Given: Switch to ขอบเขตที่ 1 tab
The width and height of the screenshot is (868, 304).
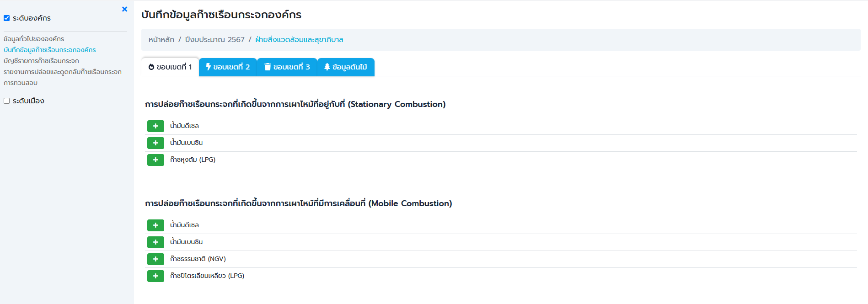Looking at the screenshot, I should [170, 67].
